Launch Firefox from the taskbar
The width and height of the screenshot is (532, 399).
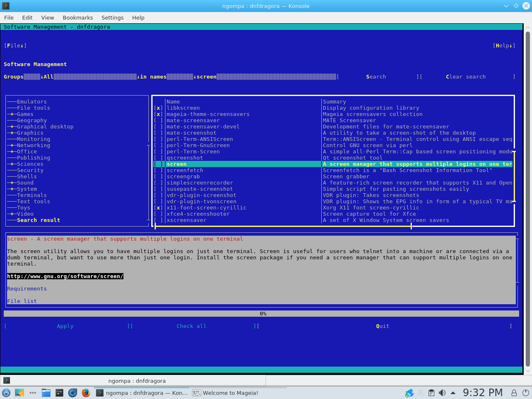tap(86, 393)
